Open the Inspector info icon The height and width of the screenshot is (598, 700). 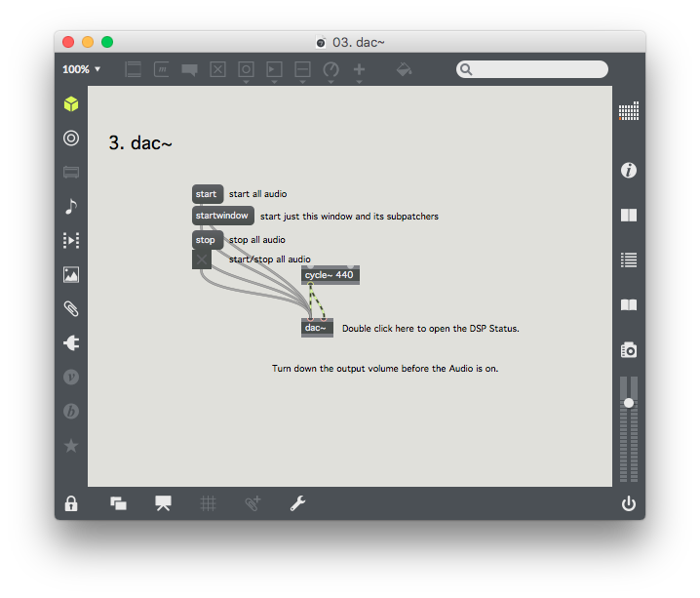(629, 170)
